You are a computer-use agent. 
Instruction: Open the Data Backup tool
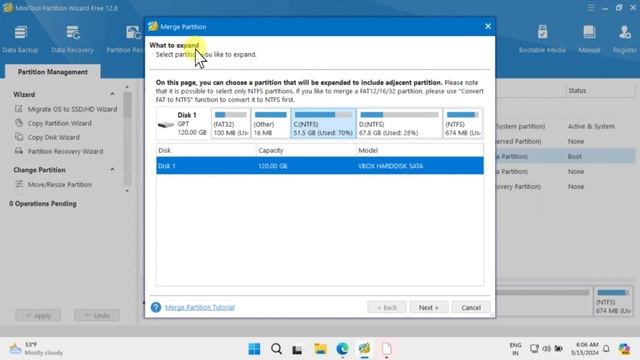pyautogui.click(x=20, y=39)
